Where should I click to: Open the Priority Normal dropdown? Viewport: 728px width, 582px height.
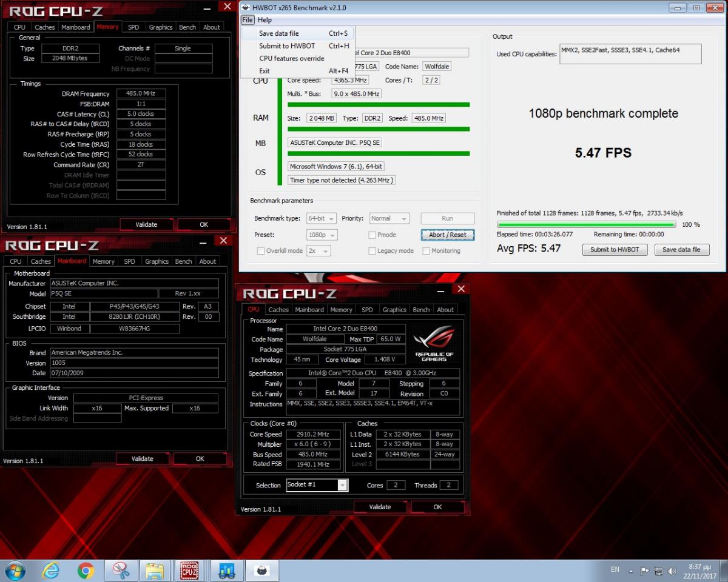(389, 218)
